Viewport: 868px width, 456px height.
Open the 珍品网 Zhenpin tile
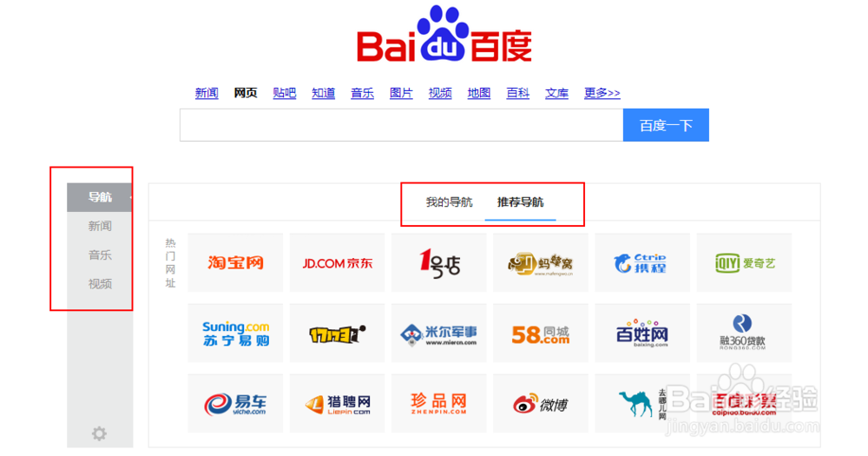pyautogui.click(x=439, y=403)
